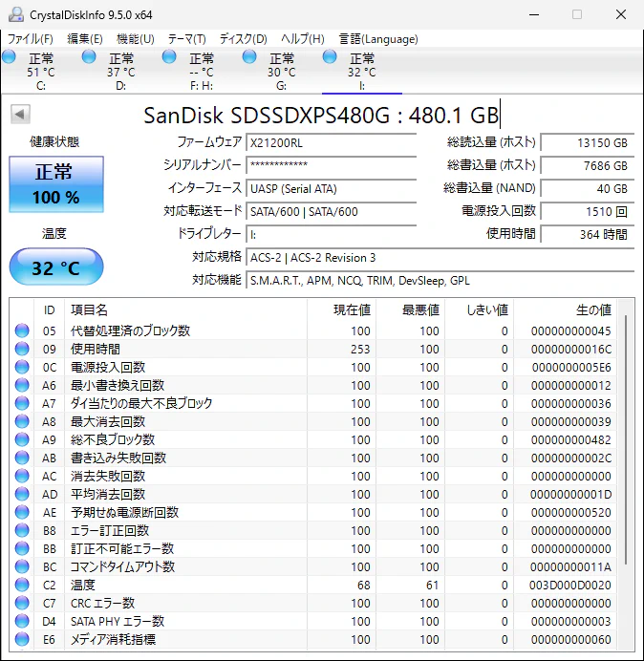Click the supported features field with TRIM

point(440,280)
